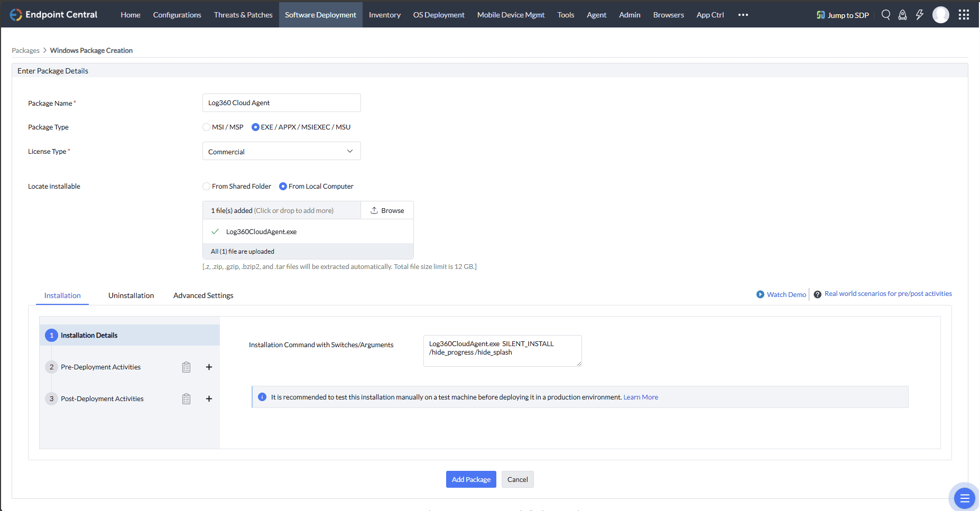This screenshot has height=511, width=980.
Task: Open the Inventory menu
Action: pos(385,15)
